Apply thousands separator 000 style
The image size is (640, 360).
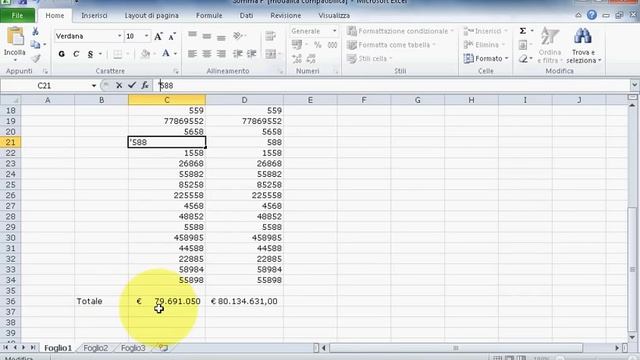pos(333,44)
